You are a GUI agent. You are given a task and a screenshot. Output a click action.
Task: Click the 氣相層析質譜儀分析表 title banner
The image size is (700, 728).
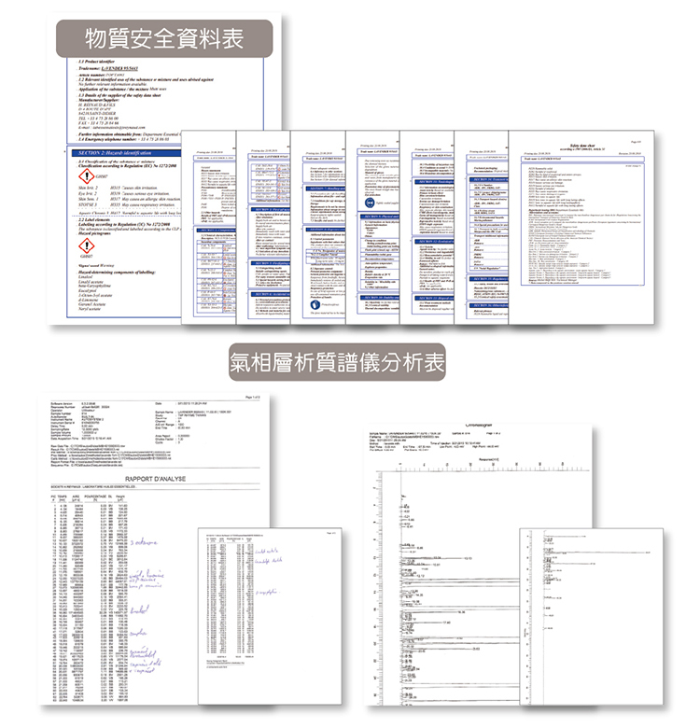[337, 362]
